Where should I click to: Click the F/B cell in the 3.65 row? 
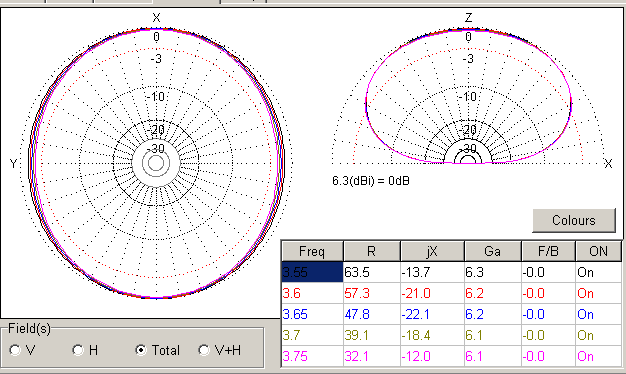tap(548, 314)
